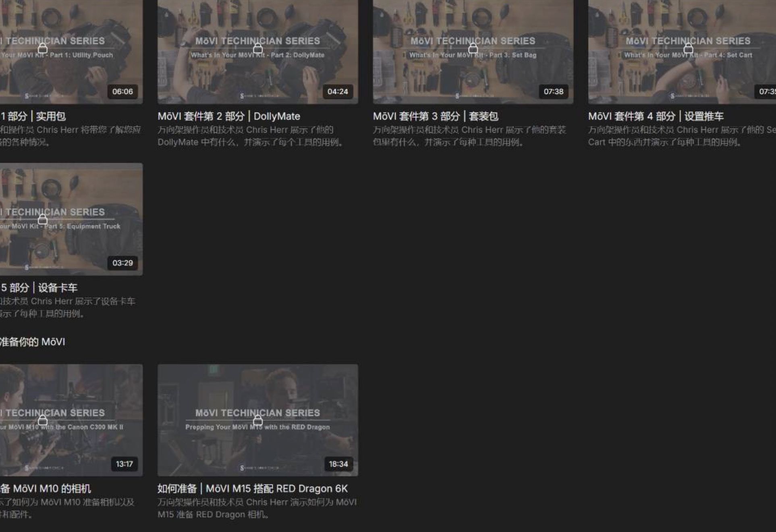Click the 18:34 duration badge

coord(338,464)
